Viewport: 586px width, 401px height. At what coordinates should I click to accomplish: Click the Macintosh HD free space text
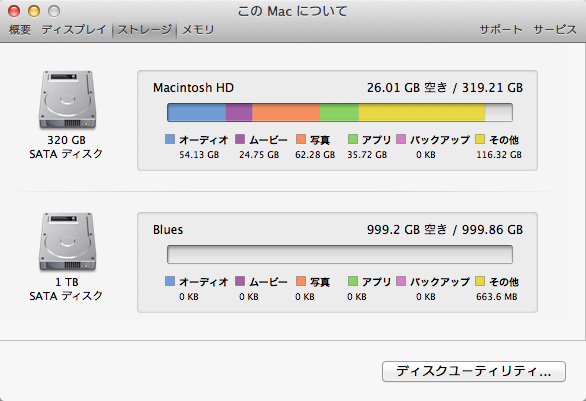point(407,88)
